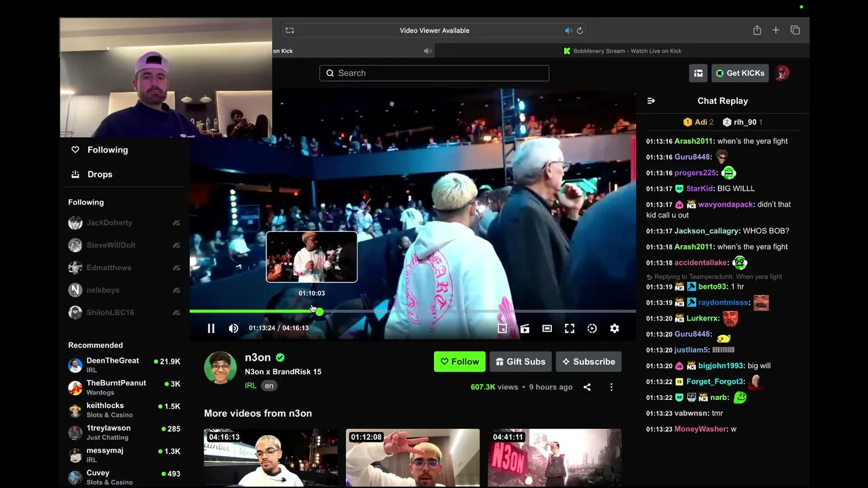The image size is (868, 488).
Task: Mute audio on the left Kick tab
Action: tap(427, 51)
